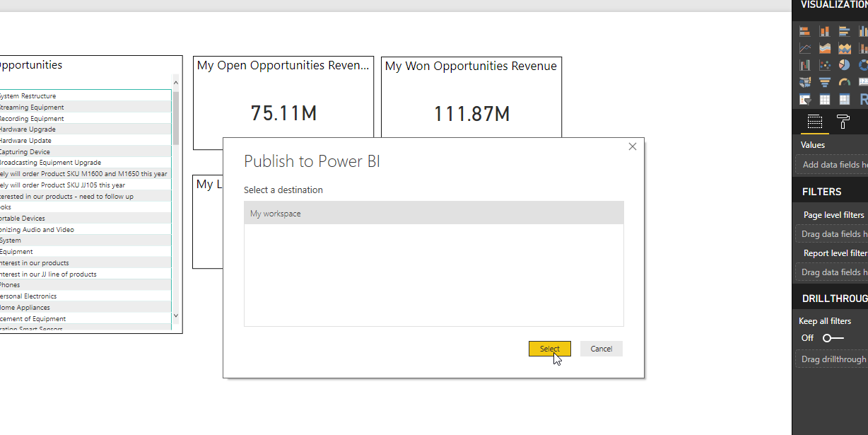Select the Streaming Equipment row

point(86,107)
